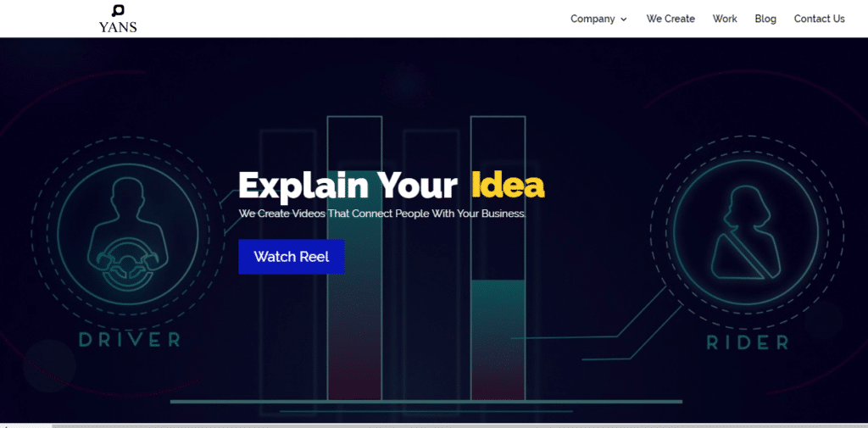Open the Work page
This screenshot has width=868, height=428.
725,19
